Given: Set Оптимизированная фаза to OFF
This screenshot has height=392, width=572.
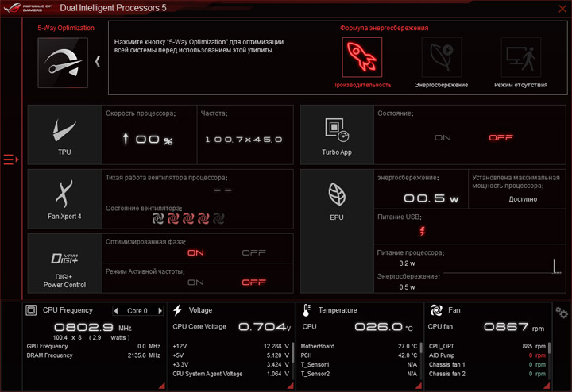Looking at the screenshot, I should coord(254,253).
